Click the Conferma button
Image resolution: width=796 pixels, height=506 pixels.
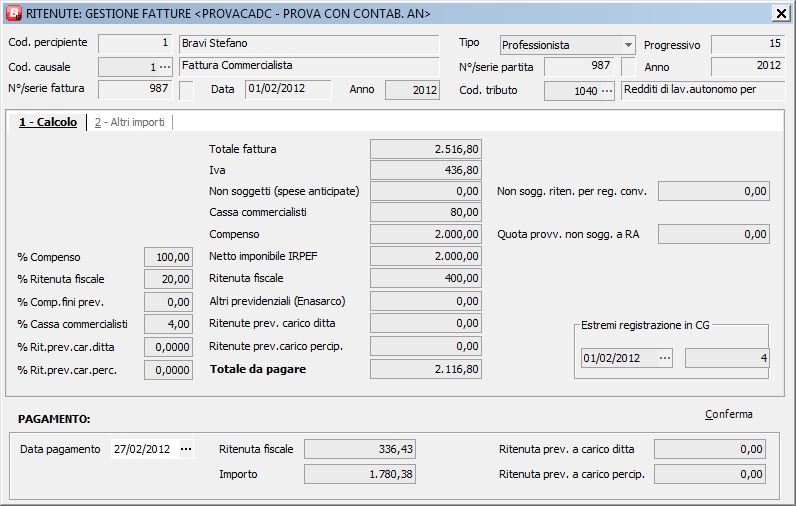[x=728, y=414]
